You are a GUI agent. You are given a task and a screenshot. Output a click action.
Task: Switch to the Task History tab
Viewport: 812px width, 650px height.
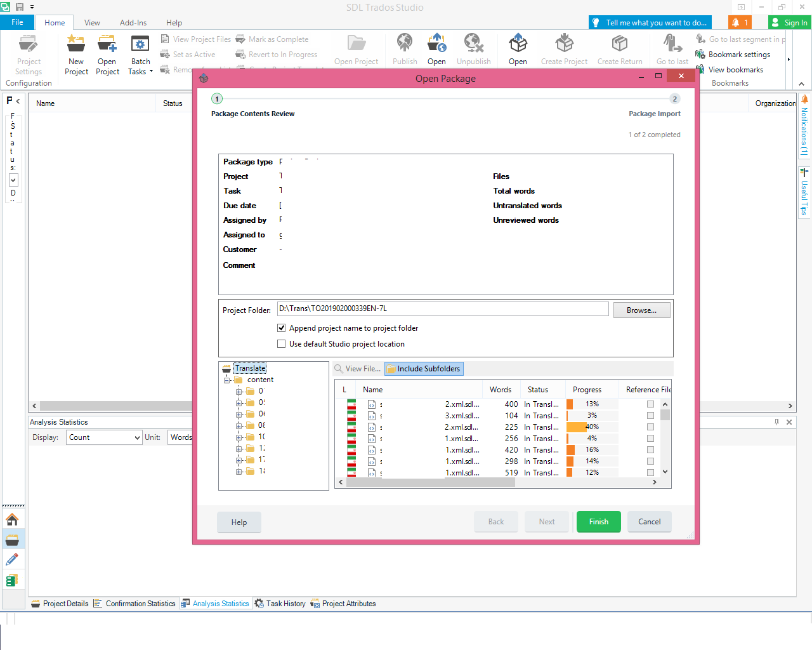[x=280, y=604]
